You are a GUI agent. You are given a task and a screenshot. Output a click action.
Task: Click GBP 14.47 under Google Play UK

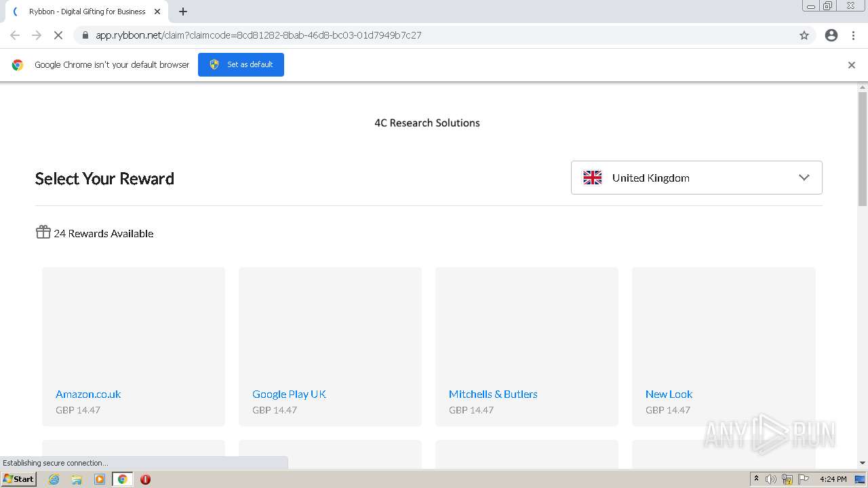coord(275,410)
